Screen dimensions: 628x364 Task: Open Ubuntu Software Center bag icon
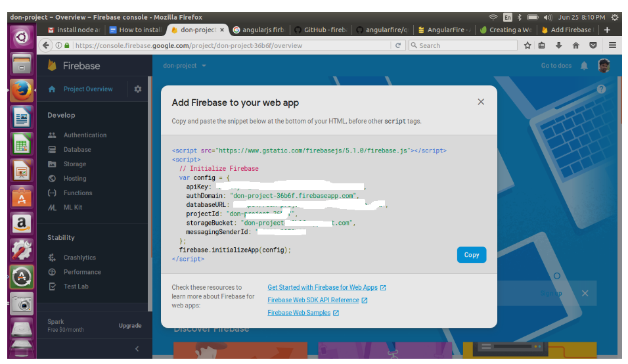tap(22, 196)
